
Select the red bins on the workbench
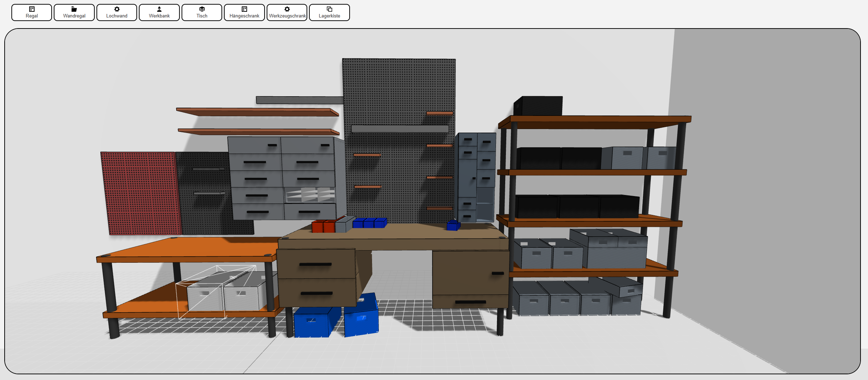323,227
